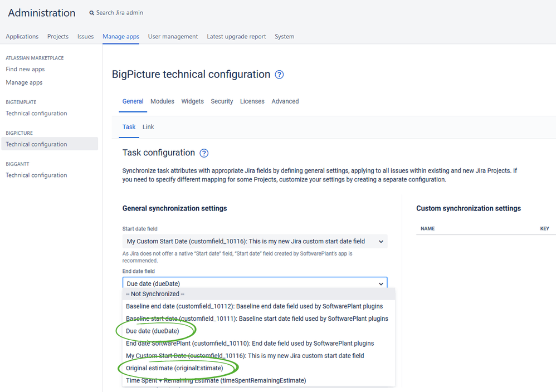
Task: Open the Security tab
Action: click(x=222, y=101)
